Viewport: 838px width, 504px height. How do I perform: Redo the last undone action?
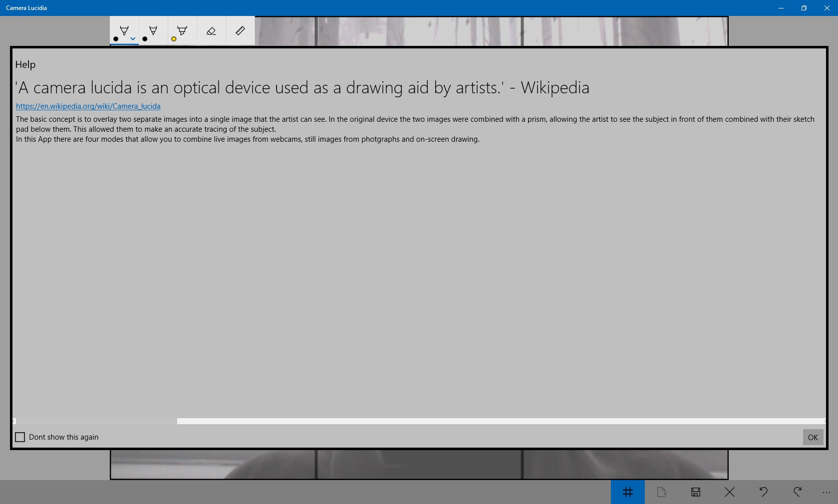[797, 492]
